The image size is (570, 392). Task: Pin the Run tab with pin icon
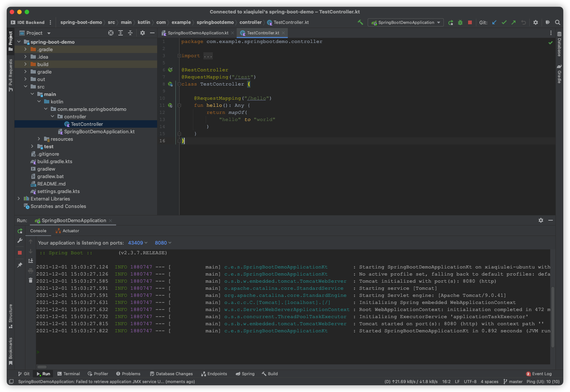click(20, 265)
